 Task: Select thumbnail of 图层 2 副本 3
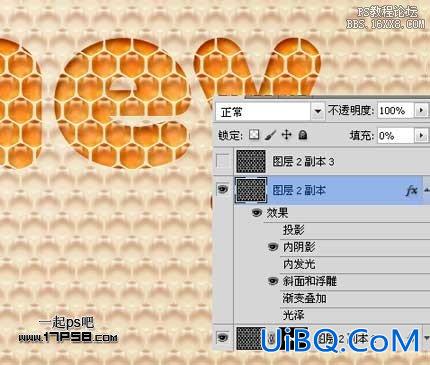(x=251, y=161)
